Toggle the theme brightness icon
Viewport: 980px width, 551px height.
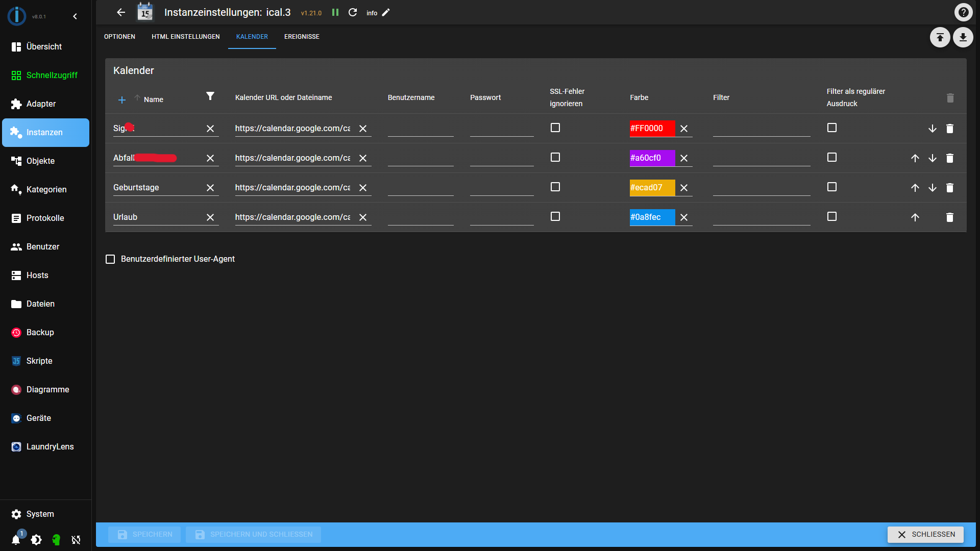pyautogui.click(x=36, y=540)
